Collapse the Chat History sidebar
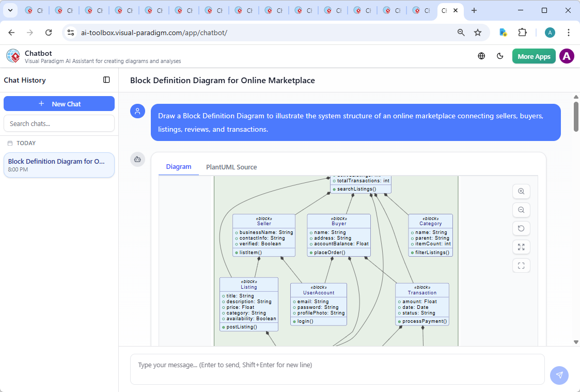The image size is (580, 392). coord(106,80)
